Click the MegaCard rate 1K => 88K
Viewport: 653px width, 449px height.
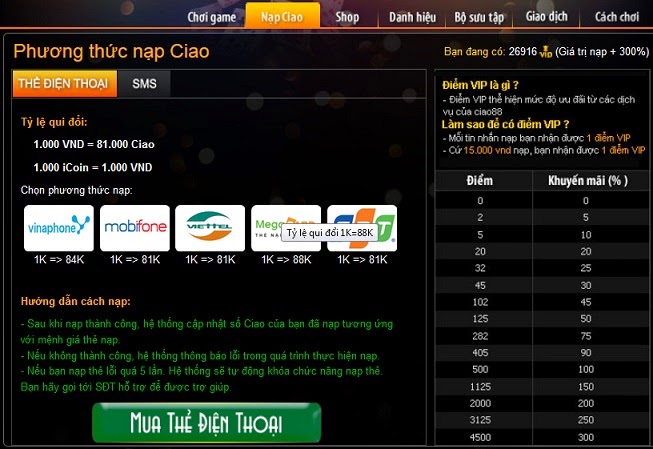[x=286, y=259]
